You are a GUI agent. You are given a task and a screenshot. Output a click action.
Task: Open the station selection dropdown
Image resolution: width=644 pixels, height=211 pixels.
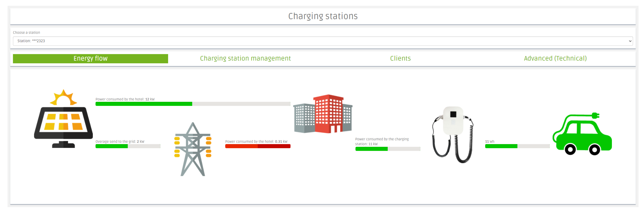coord(323,41)
